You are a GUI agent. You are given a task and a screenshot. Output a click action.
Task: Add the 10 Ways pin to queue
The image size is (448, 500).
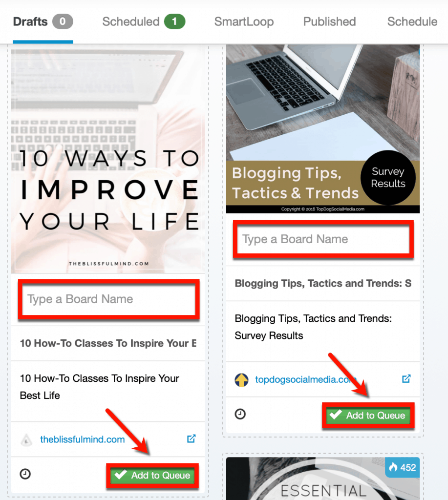click(152, 476)
